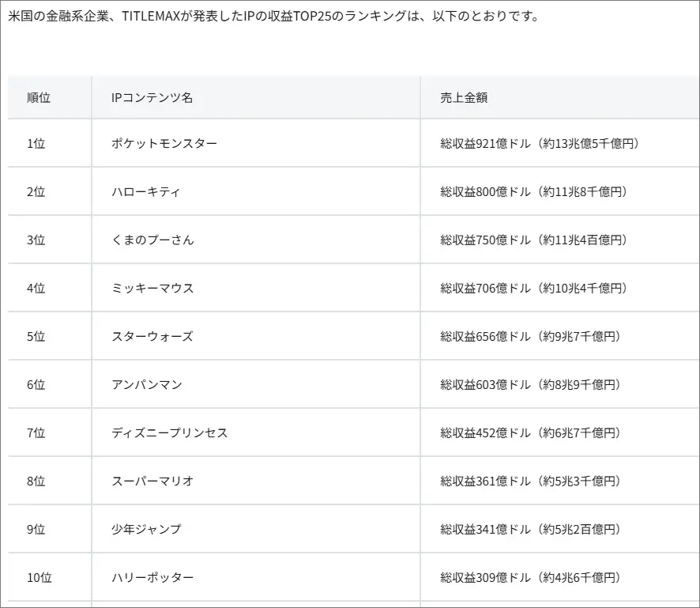This screenshot has width=700, height=608.
Task: Select the ミッキーマウス name cell
Action: coord(152,288)
